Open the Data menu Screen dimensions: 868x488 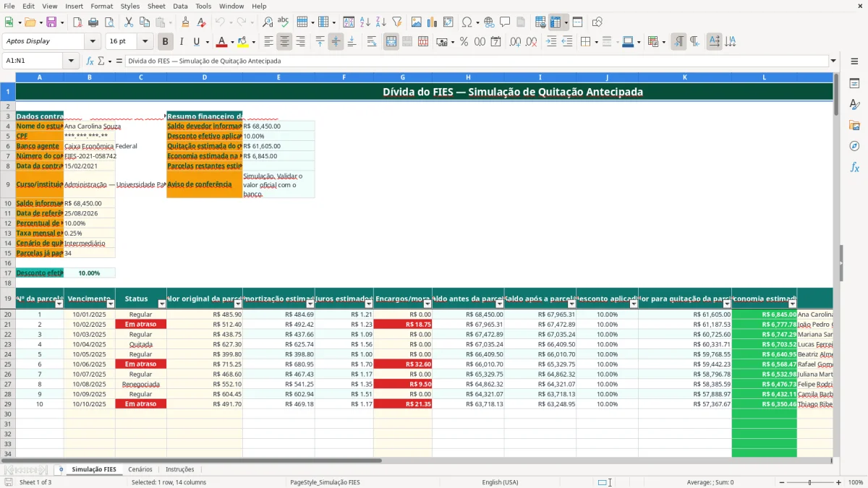pos(180,6)
